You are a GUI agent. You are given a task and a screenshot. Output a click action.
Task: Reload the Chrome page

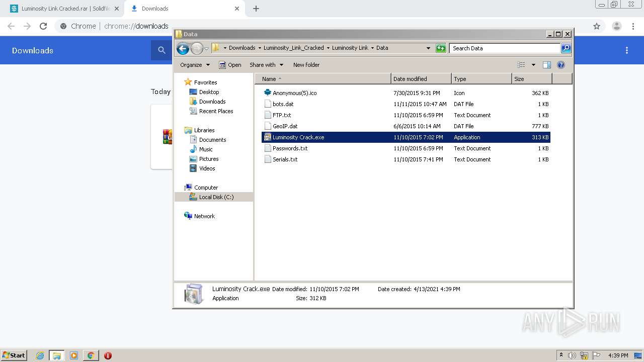(x=43, y=26)
